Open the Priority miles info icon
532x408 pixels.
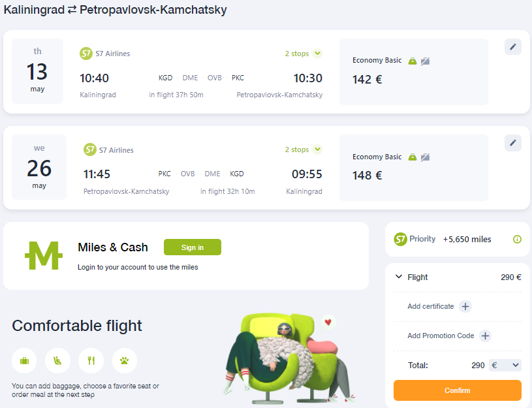517,240
